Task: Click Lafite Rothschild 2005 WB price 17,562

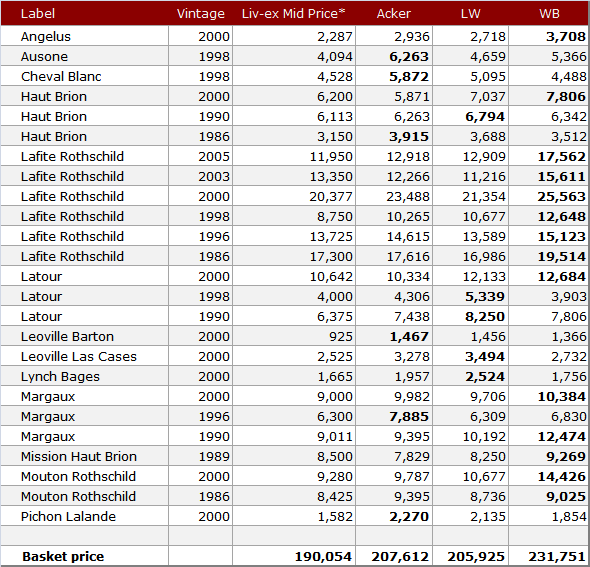Action: [561, 156]
